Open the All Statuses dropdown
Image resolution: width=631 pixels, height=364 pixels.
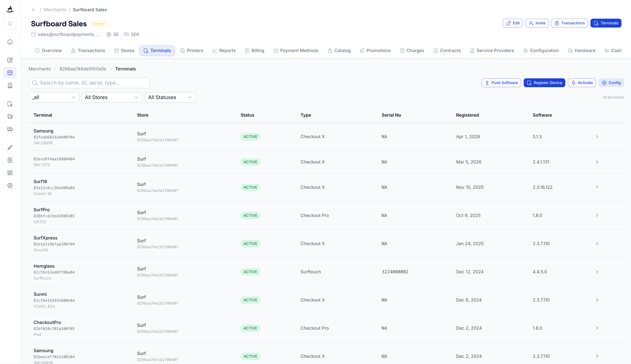tap(170, 97)
